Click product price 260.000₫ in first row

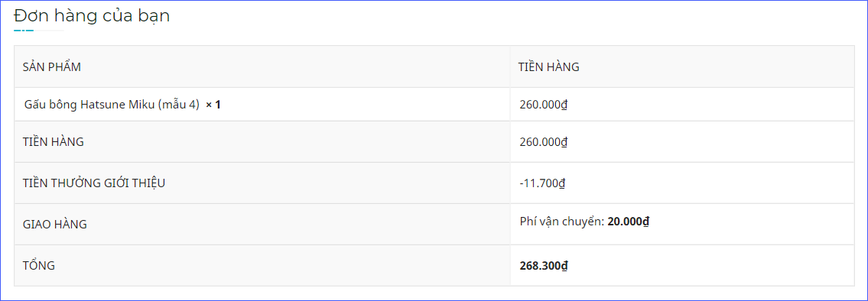(544, 104)
